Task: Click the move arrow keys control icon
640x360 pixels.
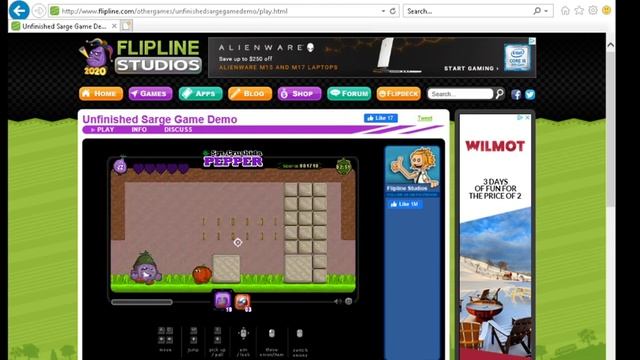Action: click(x=165, y=336)
